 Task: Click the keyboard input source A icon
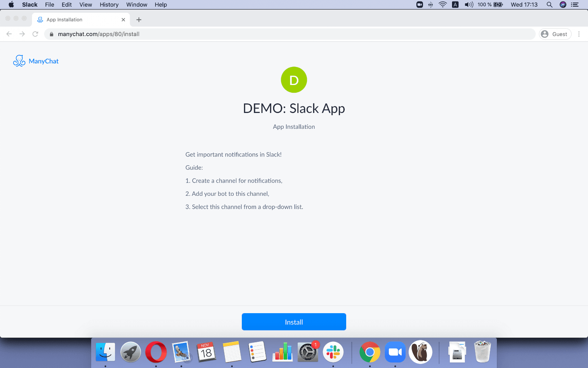point(455,5)
